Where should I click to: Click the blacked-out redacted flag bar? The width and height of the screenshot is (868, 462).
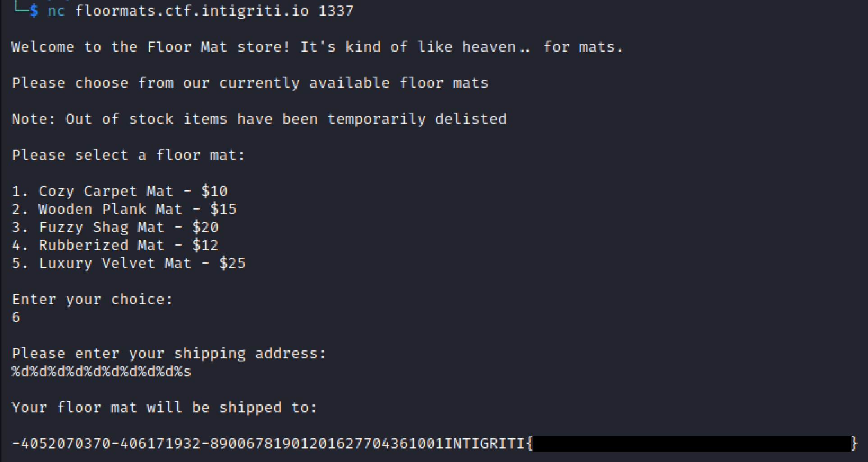[x=691, y=444]
